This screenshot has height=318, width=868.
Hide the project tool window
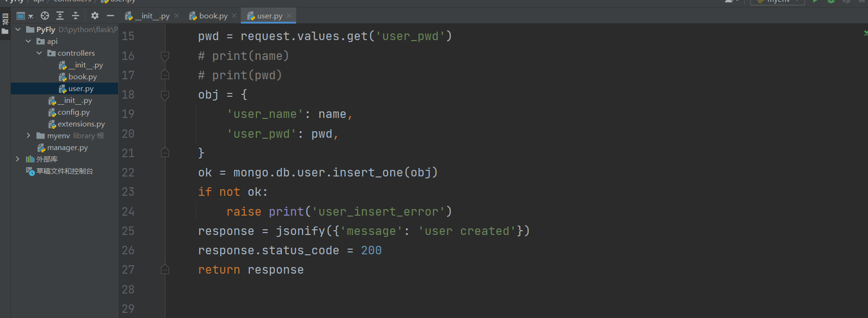point(111,16)
